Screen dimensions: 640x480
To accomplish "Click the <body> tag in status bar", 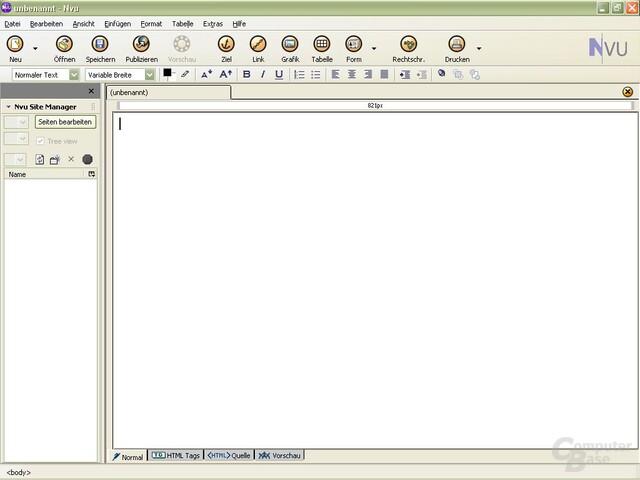I will pos(19,473).
